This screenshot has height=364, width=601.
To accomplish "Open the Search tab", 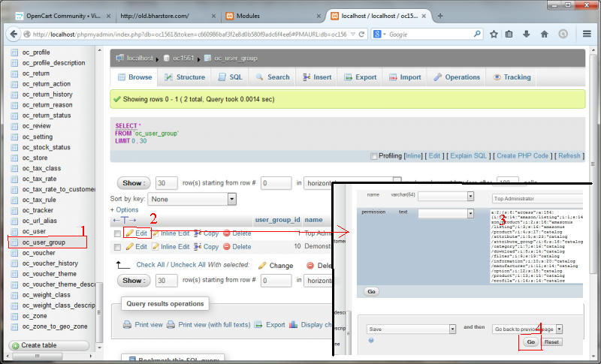I will pos(273,77).
